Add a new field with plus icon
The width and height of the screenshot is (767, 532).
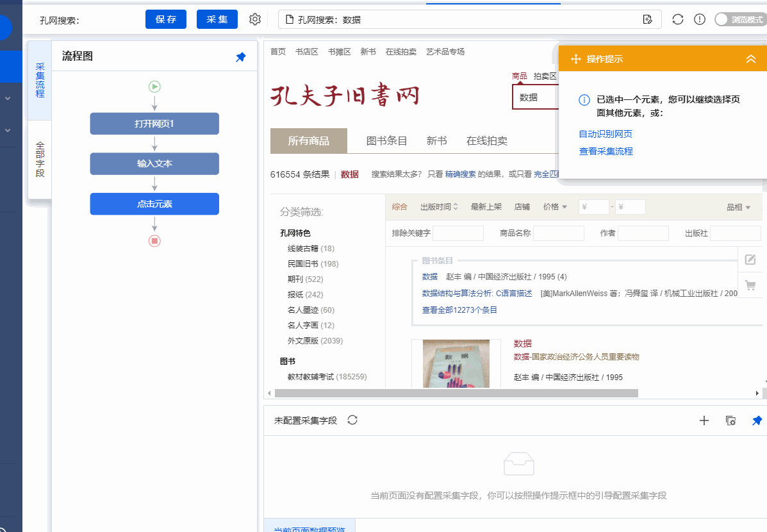tap(704, 420)
